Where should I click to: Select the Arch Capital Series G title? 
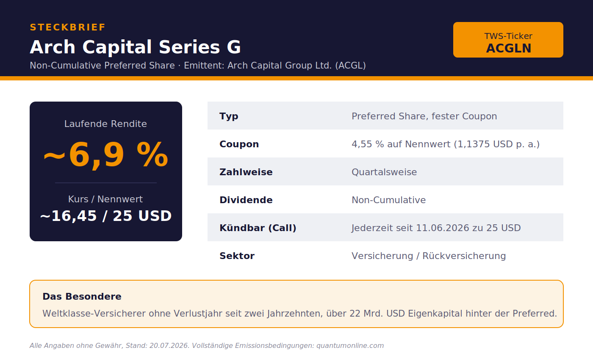(x=135, y=47)
